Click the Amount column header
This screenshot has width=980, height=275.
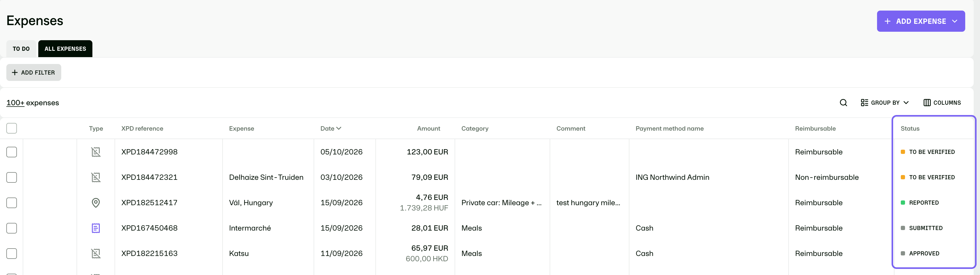click(x=428, y=129)
